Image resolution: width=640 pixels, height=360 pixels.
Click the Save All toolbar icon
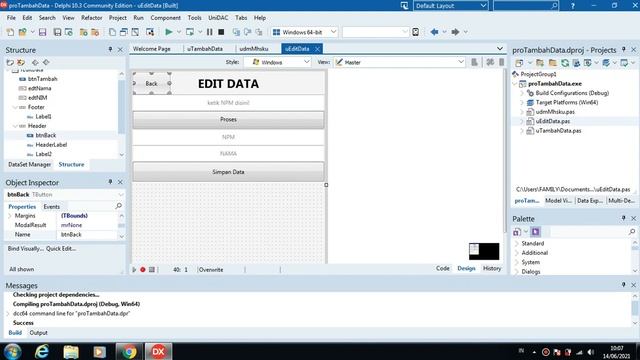(57, 32)
